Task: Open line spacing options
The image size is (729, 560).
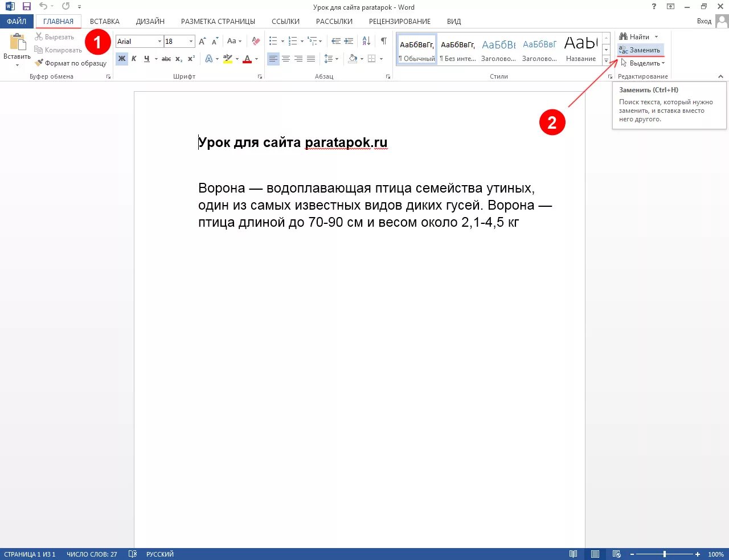Action: [331, 59]
